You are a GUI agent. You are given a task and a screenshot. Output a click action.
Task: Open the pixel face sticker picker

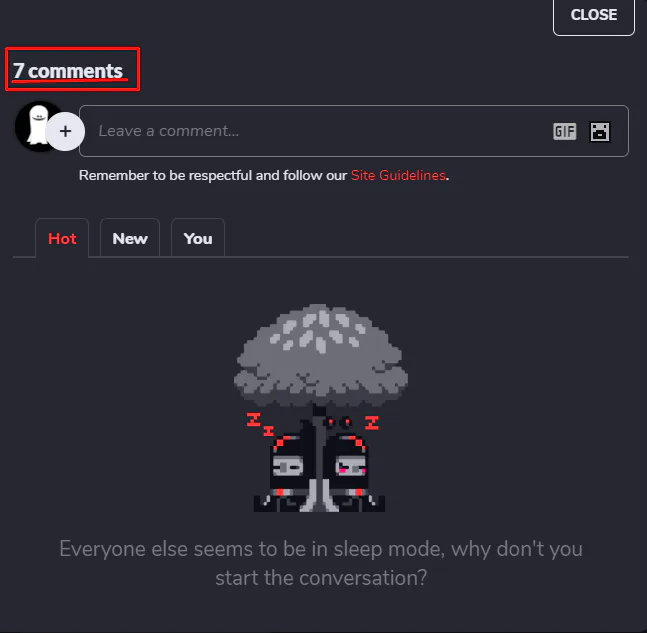click(600, 132)
